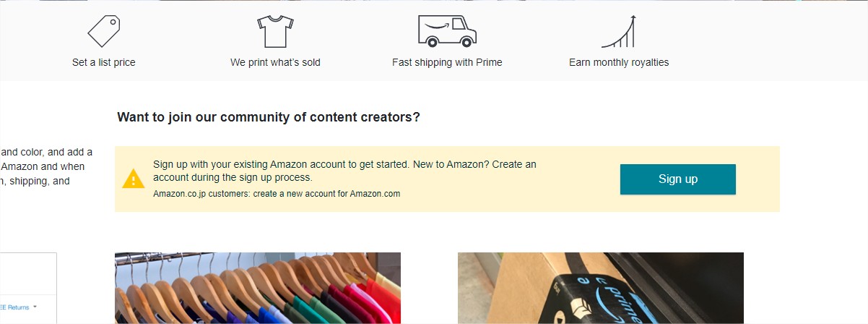Click the teal Sign up button
The height and width of the screenshot is (324, 868).
677,179
